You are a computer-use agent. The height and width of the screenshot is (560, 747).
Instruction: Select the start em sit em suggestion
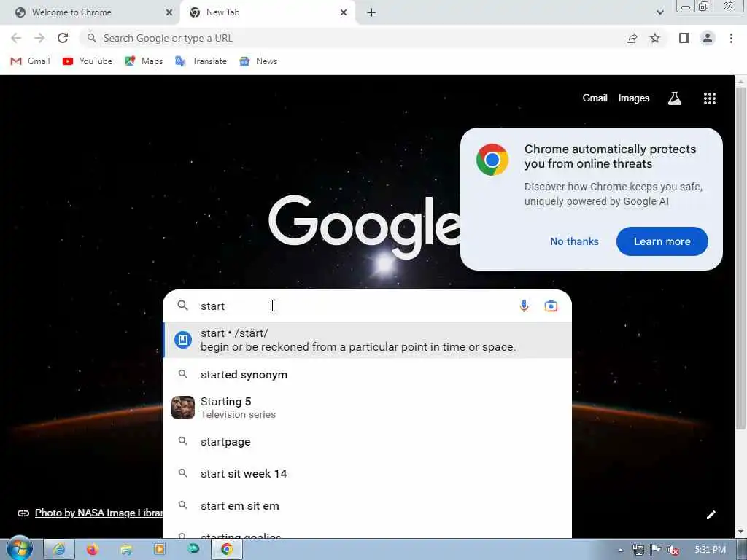point(368,506)
